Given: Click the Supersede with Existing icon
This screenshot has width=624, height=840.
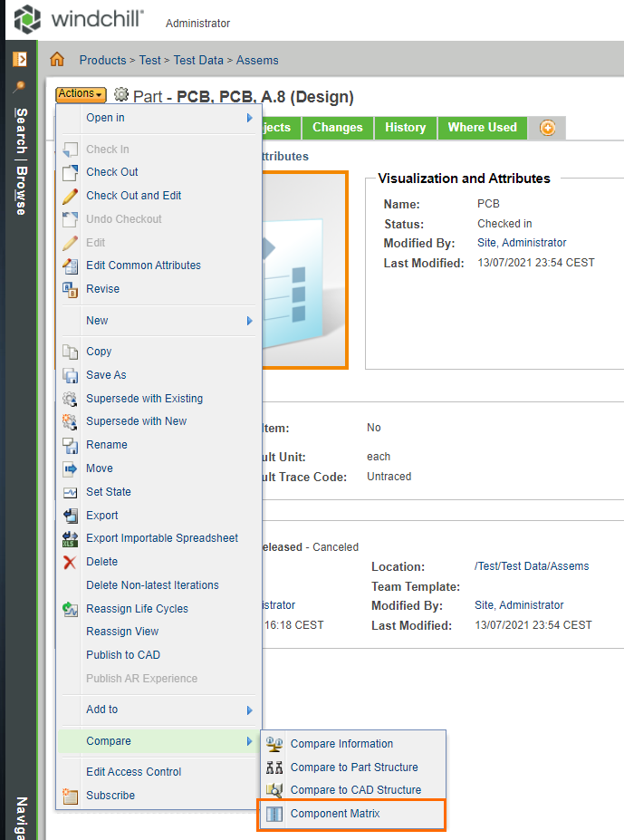Looking at the screenshot, I should coord(70,399).
